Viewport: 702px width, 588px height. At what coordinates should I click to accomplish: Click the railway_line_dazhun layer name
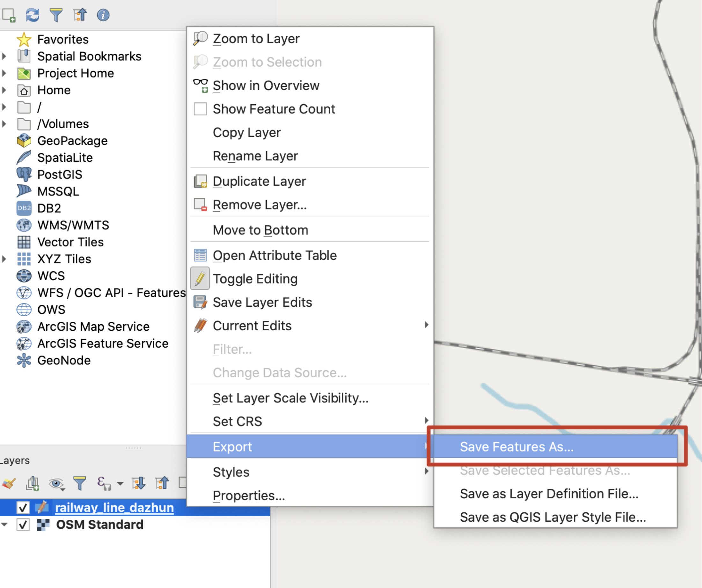click(114, 507)
